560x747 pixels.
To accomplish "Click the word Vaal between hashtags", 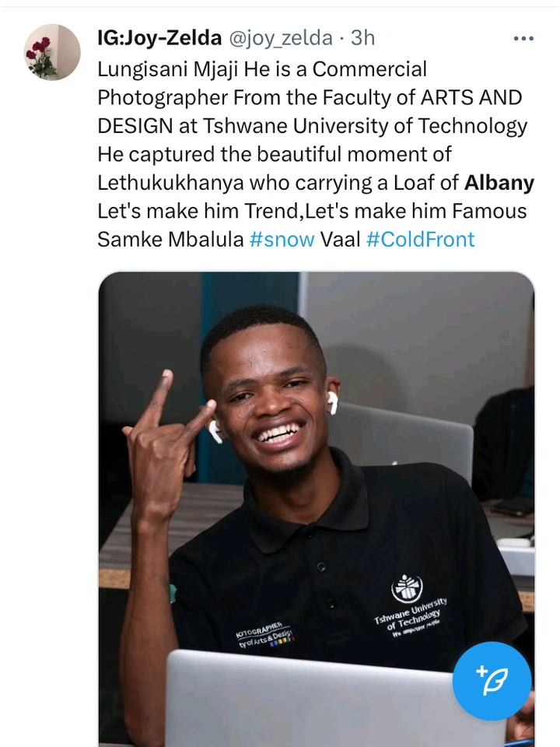I will [340, 239].
